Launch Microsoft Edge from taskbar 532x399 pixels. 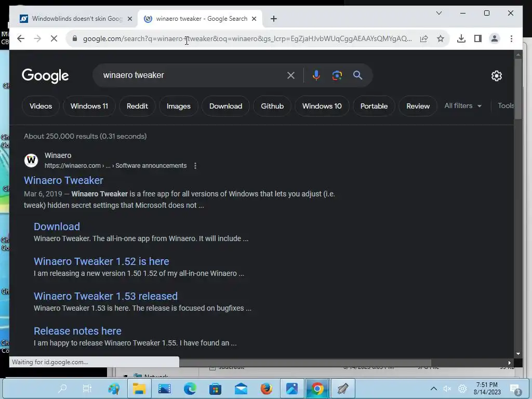pos(190,389)
